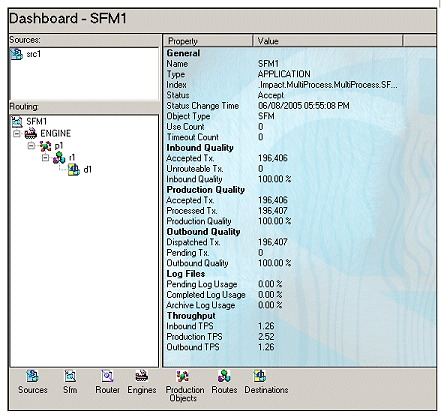Click the Value column header
Image resolution: width=441 pixels, height=417 pixels.
tap(328, 41)
